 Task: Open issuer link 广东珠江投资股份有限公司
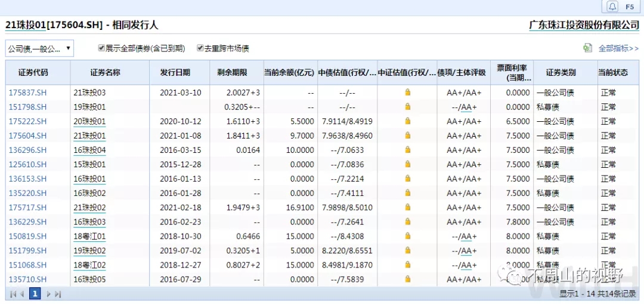click(x=584, y=25)
